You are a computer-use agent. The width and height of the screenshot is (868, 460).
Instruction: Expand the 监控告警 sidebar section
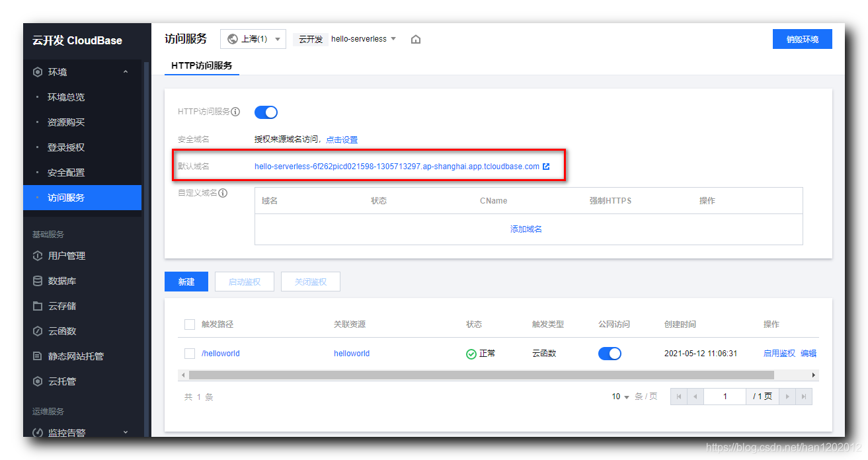coord(126,433)
